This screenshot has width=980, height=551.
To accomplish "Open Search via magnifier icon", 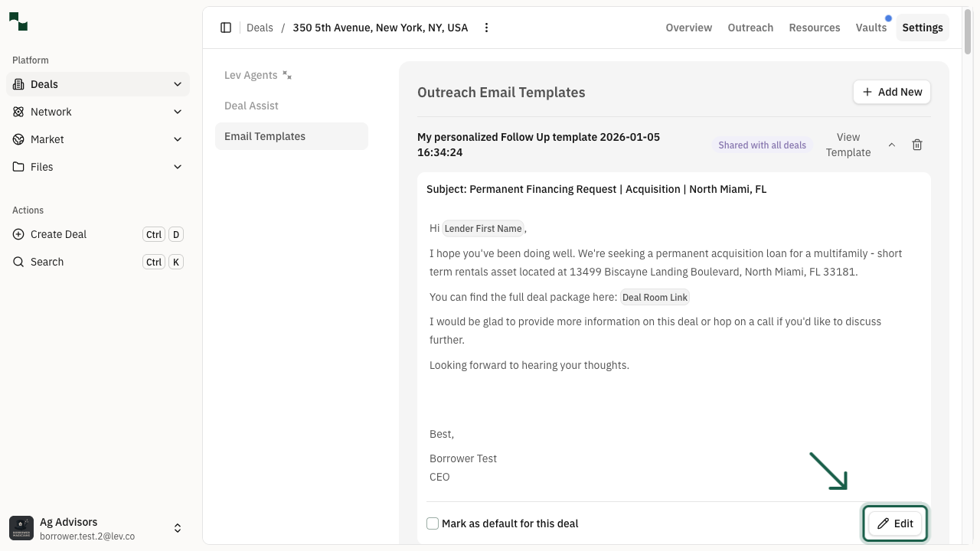I will [x=18, y=262].
